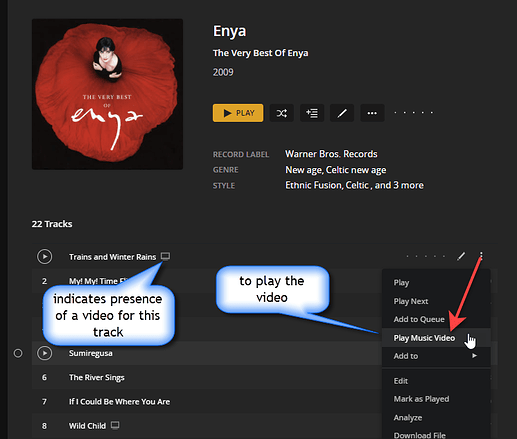Select Mark as Played menu entry
This screenshot has height=439, width=517.
(x=421, y=399)
